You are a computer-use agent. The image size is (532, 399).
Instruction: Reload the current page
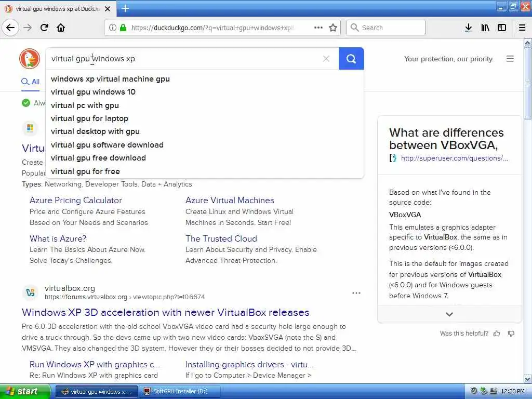(44, 28)
